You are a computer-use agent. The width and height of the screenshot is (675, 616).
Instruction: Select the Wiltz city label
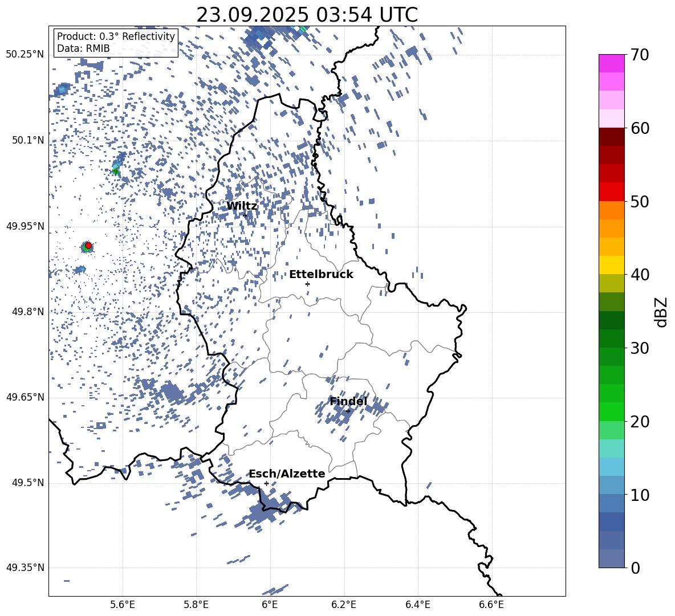pos(242,206)
